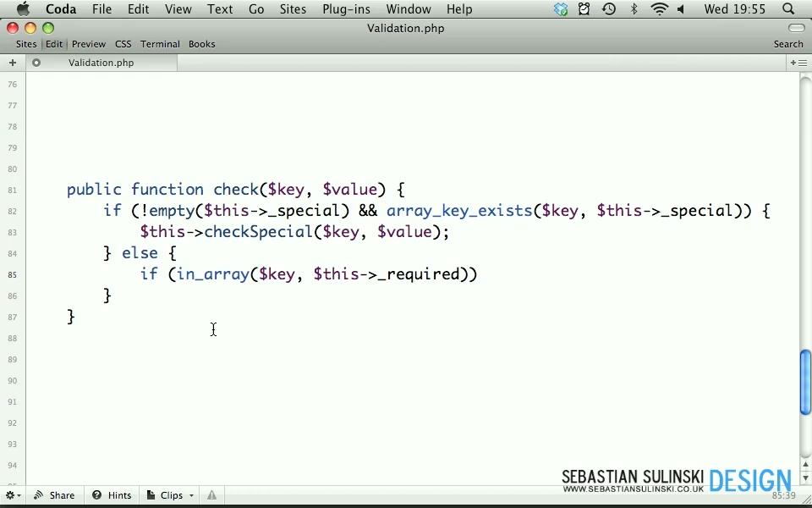The height and width of the screenshot is (508, 812).
Task: Open the Go menu
Action: pos(256,8)
